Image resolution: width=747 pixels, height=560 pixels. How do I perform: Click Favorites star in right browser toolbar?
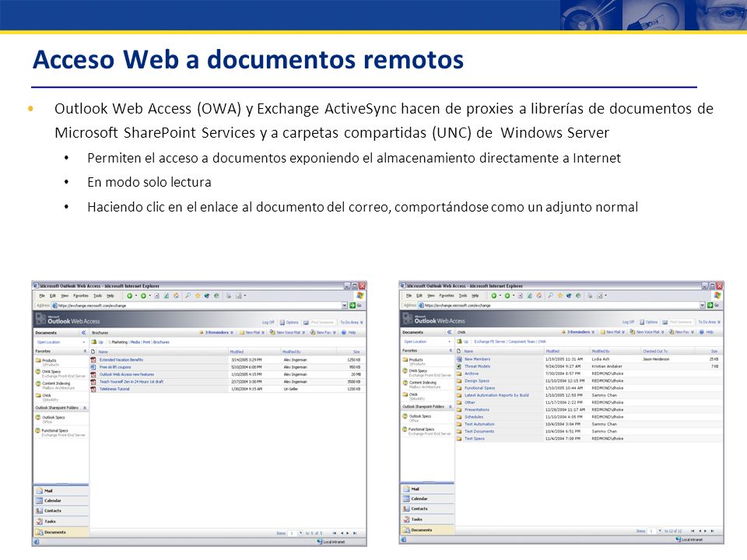(560, 296)
